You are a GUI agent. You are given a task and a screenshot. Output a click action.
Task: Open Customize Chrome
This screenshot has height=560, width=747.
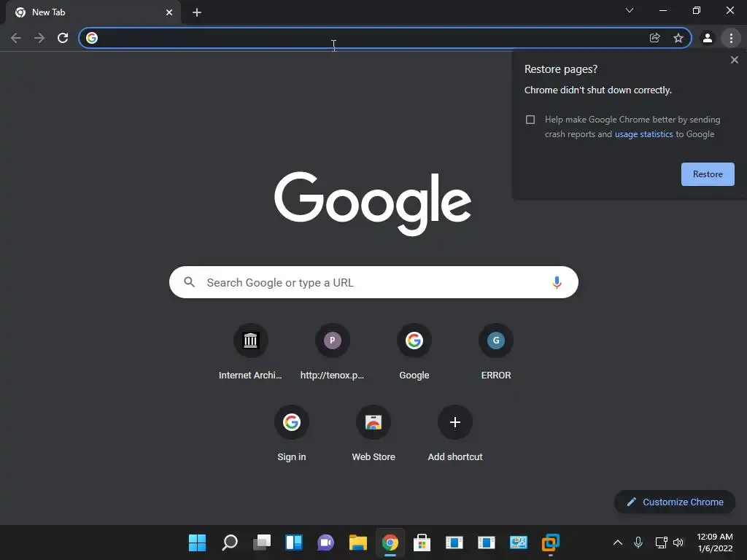coord(675,502)
